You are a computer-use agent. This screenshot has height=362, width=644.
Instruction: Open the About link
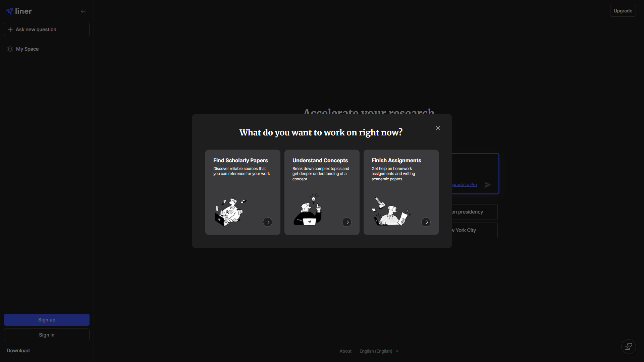click(345, 351)
